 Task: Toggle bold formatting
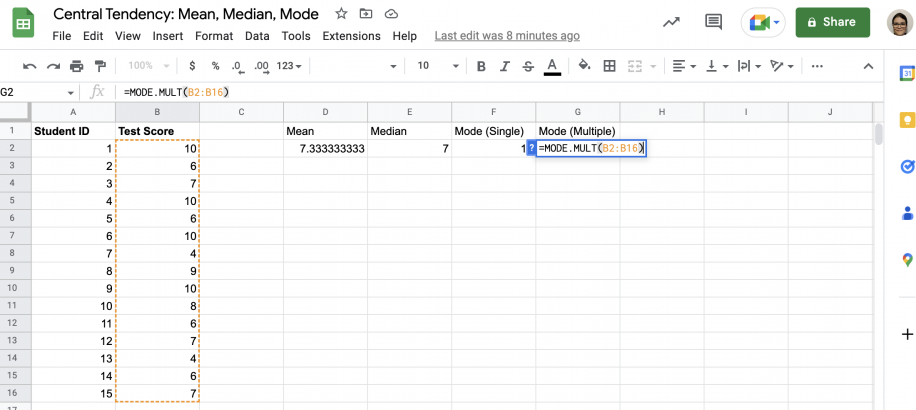pos(481,66)
